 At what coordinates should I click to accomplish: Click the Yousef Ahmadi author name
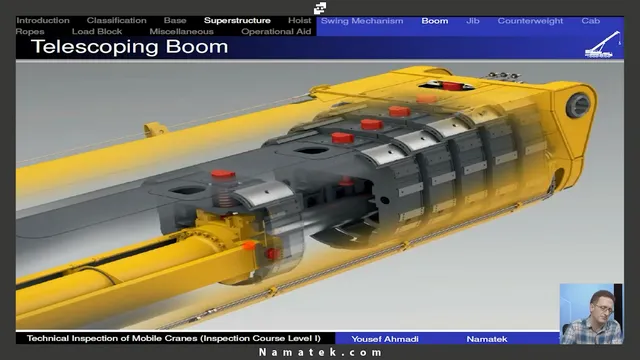pyautogui.click(x=385, y=339)
